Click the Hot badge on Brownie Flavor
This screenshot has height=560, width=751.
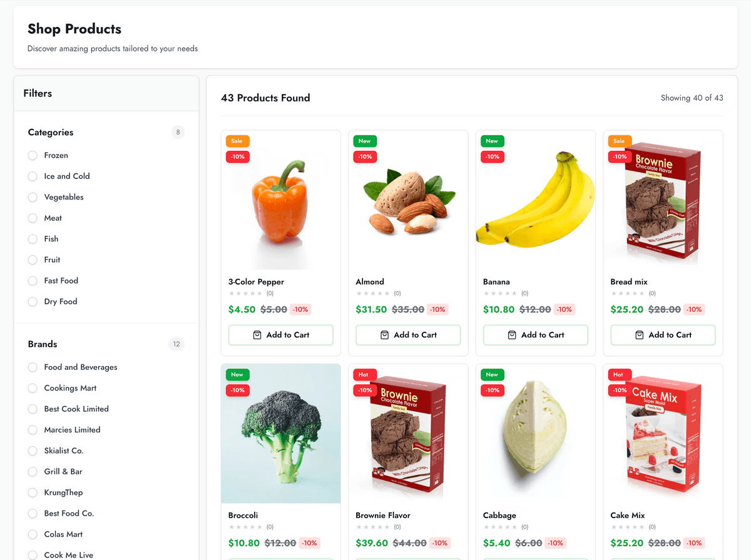[x=364, y=375]
